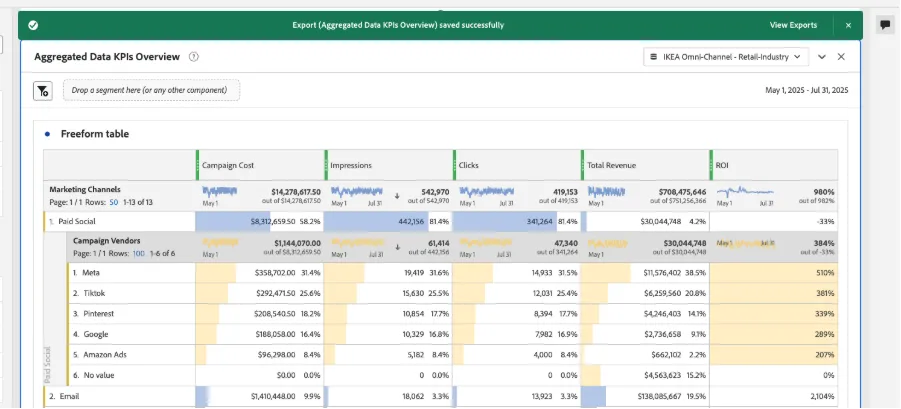
Task: Click the segment drop zone field
Action: 152,90
